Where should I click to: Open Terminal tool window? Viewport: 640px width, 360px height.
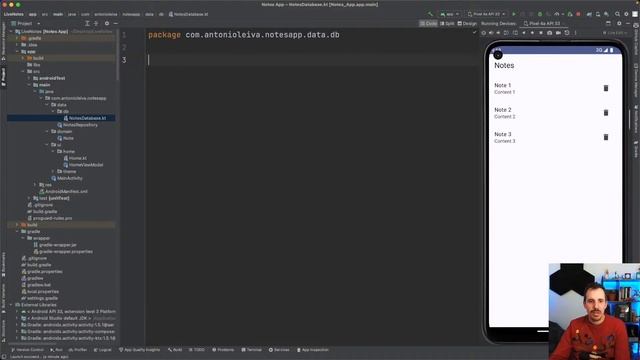pos(251,350)
